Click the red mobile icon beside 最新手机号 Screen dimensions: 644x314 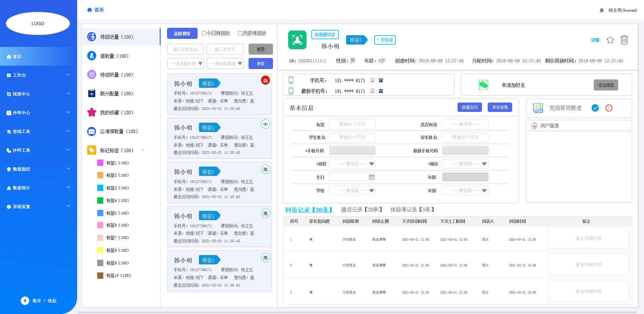click(x=372, y=91)
